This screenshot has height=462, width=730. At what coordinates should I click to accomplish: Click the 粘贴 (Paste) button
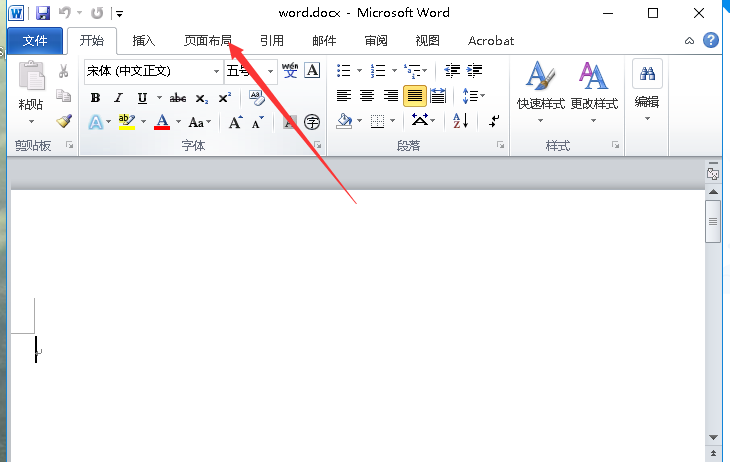pyautogui.click(x=31, y=86)
